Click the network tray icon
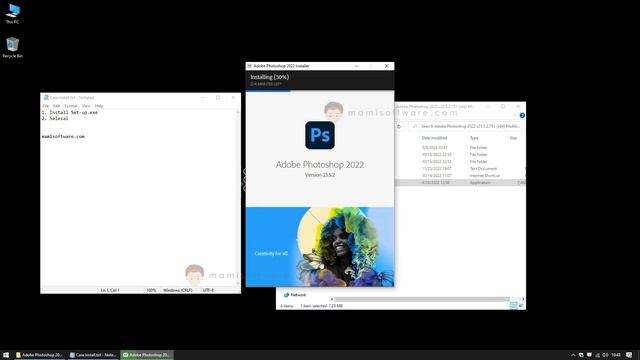 coord(598,355)
